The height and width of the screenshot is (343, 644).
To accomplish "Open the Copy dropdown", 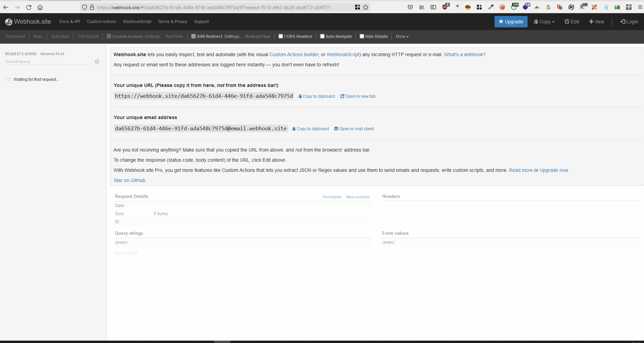I will pyautogui.click(x=544, y=21).
